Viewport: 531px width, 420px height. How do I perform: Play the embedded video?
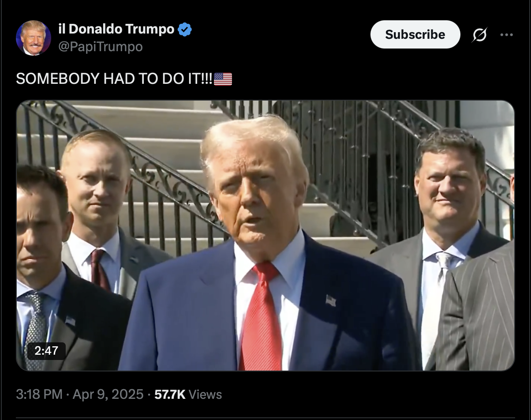click(x=265, y=236)
